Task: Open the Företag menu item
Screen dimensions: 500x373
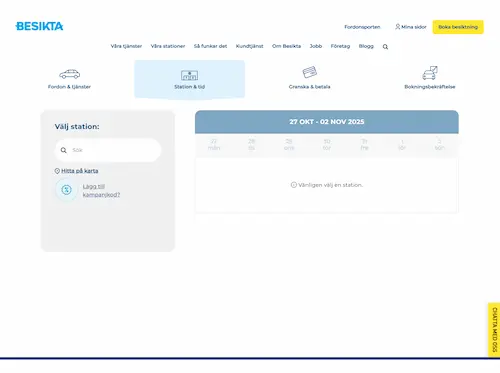Action: [340, 46]
